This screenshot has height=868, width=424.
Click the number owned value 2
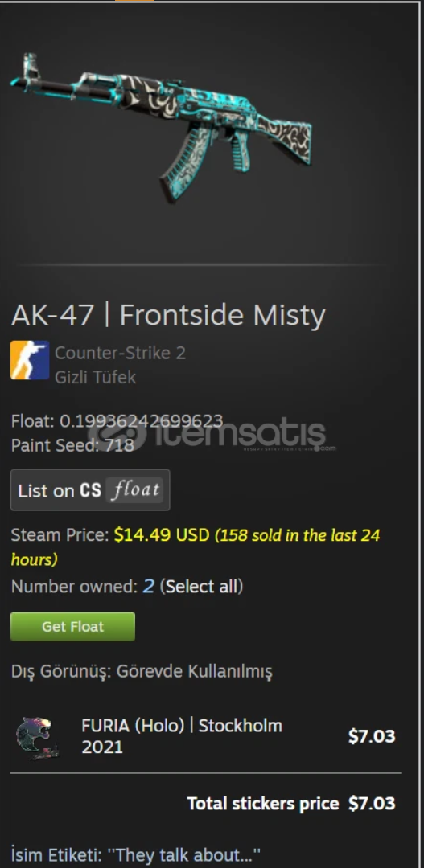148,586
